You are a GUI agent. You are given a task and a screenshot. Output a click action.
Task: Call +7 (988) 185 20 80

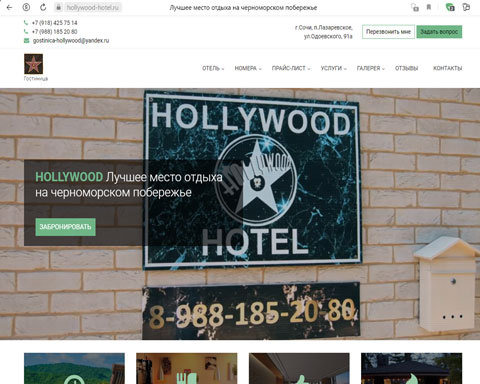pyautogui.click(x=54, y=32)
